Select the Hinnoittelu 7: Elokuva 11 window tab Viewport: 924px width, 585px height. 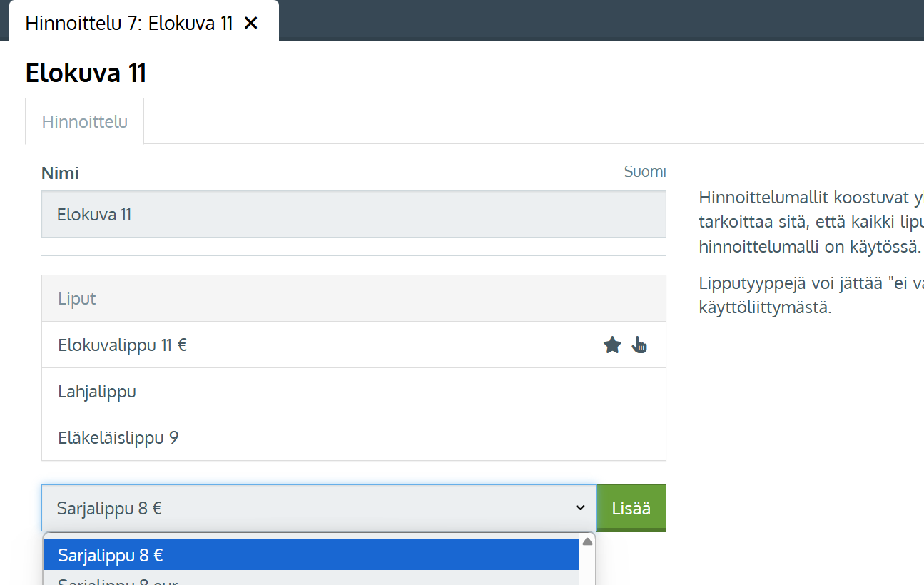pos(130,23)
